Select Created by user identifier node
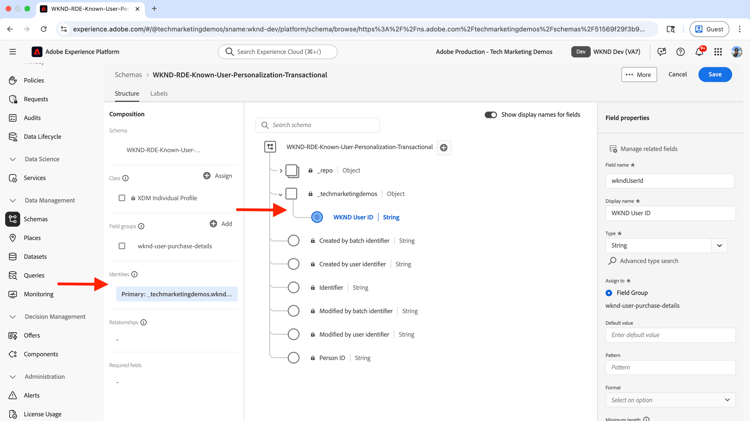Image resolution: width=750 pixels, height=421 pixels. coord(294,264)
